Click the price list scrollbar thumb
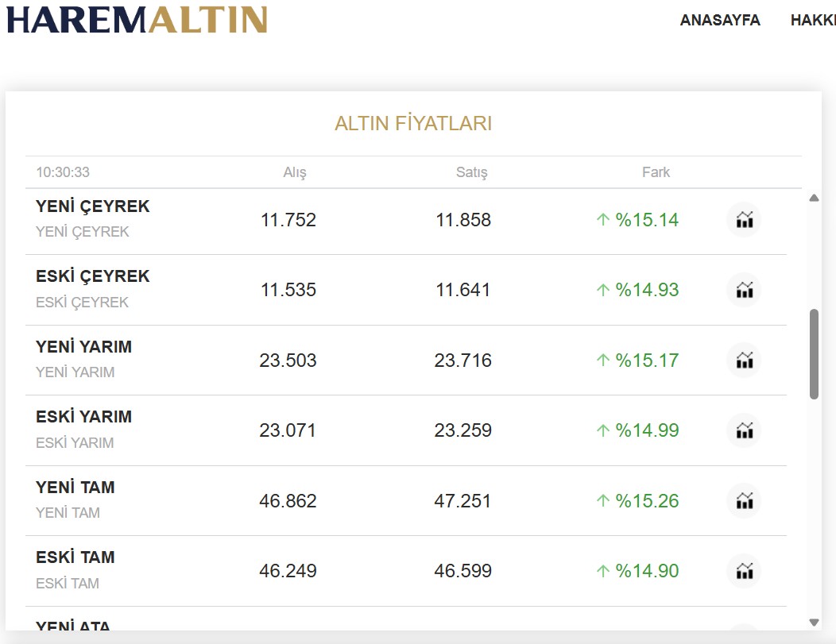836x644 pixels. click(814, 353)
